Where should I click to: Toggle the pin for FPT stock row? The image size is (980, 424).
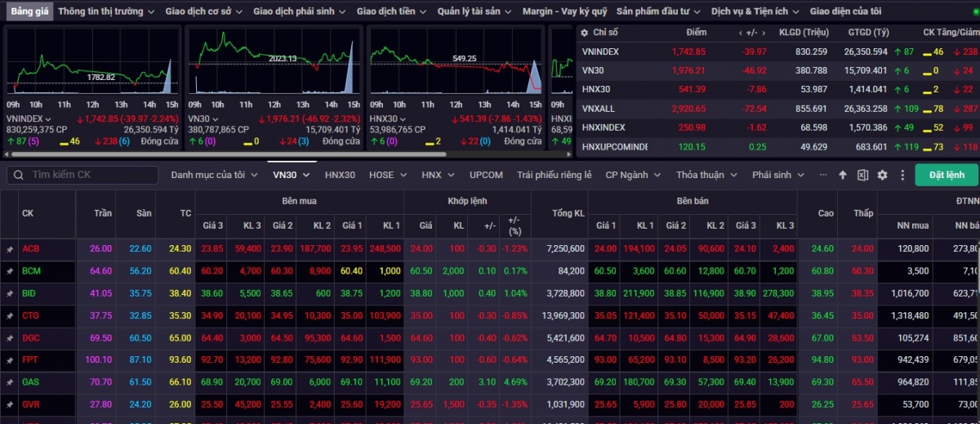tap(10, 359)
